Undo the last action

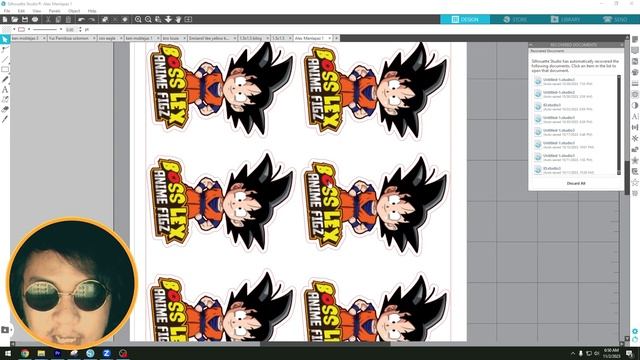81,19
